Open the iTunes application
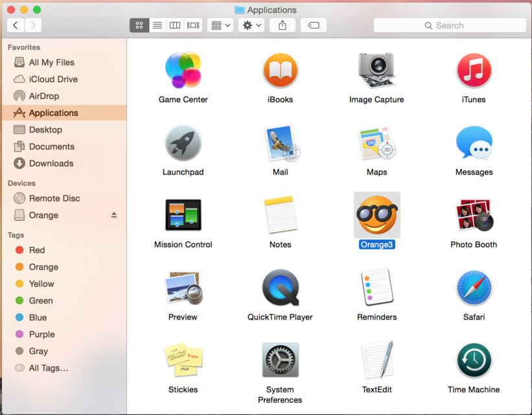Screen dimensions: 532x415 pyautogui.click(x=474, y=70)
